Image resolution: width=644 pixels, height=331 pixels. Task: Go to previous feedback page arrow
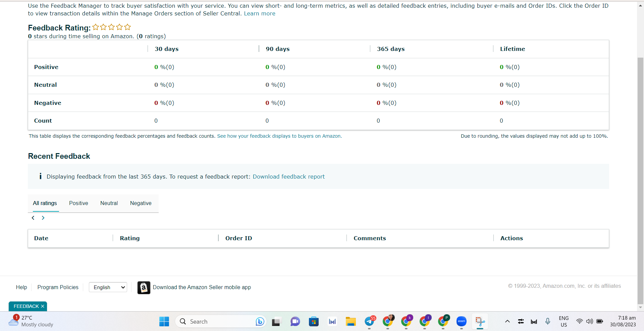(33, 218)
